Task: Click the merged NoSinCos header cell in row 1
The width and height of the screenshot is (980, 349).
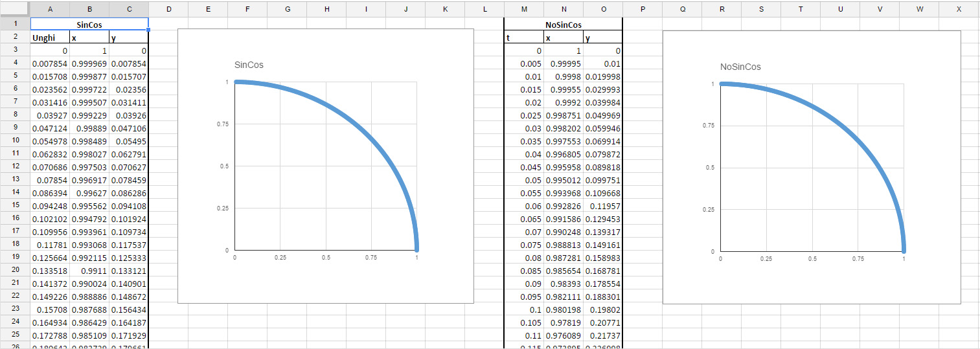Action: 563,25
